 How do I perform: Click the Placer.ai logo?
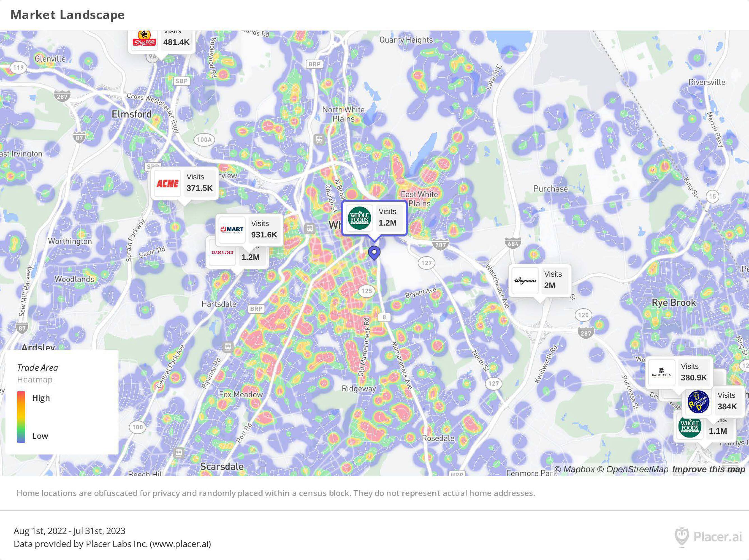pyautogui.click(x=708, y=537)
